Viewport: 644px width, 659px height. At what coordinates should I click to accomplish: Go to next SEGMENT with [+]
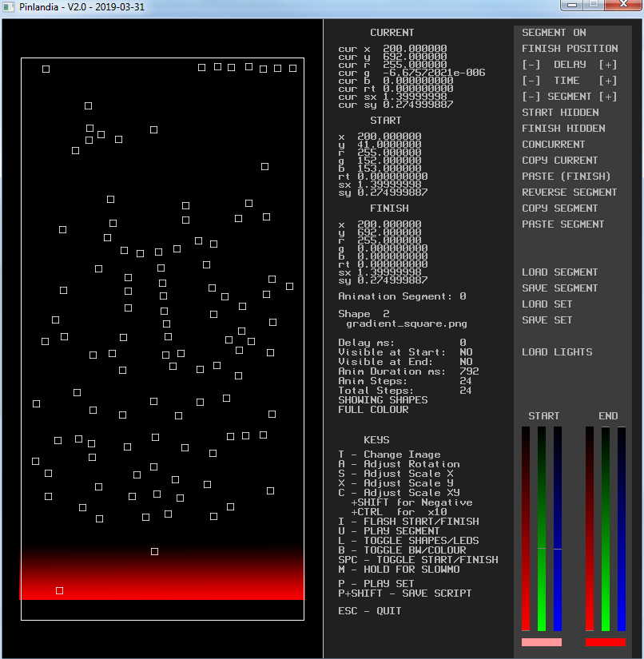click(x=607, y=97)
